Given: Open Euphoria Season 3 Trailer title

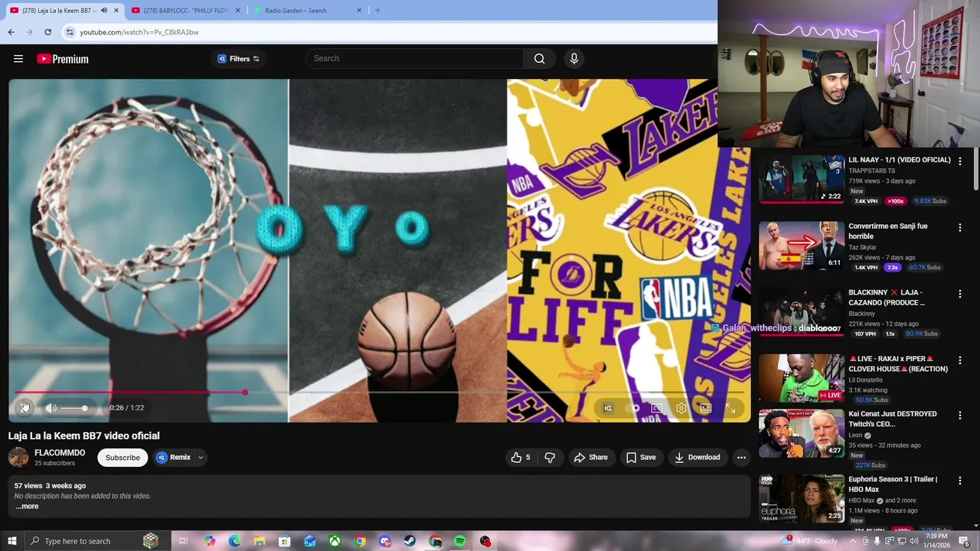Looking at the screenshot, I should tap(893, 484).
